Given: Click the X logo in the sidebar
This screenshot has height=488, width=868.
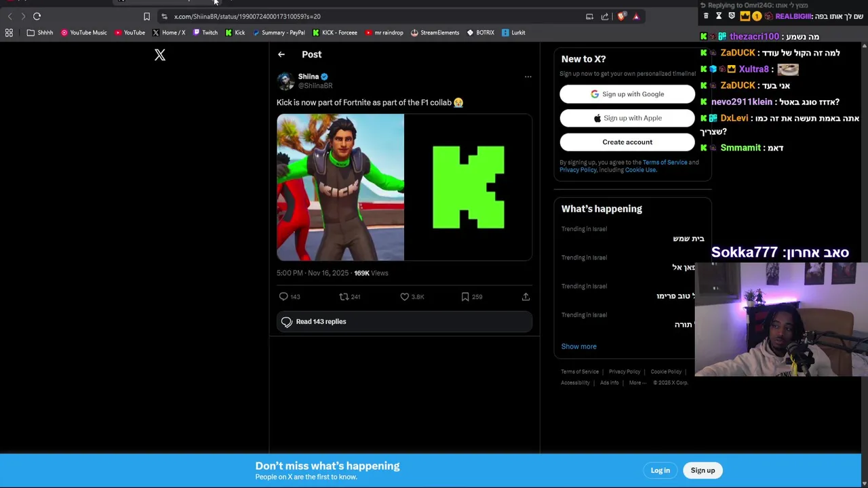Looking at the screenshot, I should coord(160,55).
